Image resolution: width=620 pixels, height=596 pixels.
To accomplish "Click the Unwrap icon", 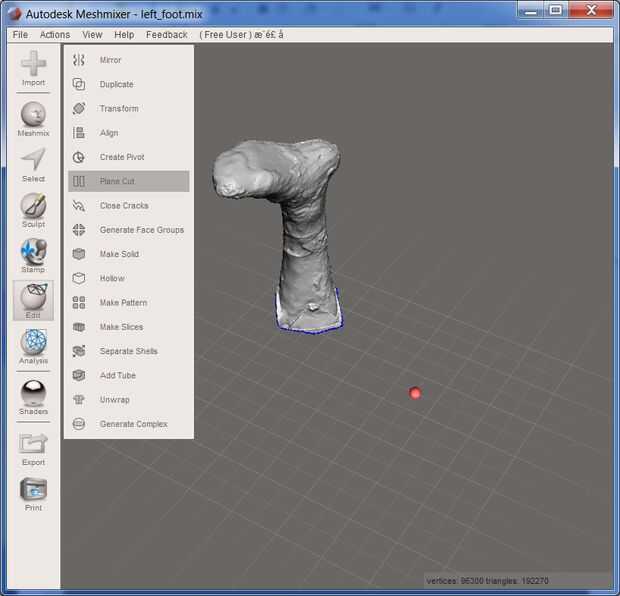I will pos(79,399).
